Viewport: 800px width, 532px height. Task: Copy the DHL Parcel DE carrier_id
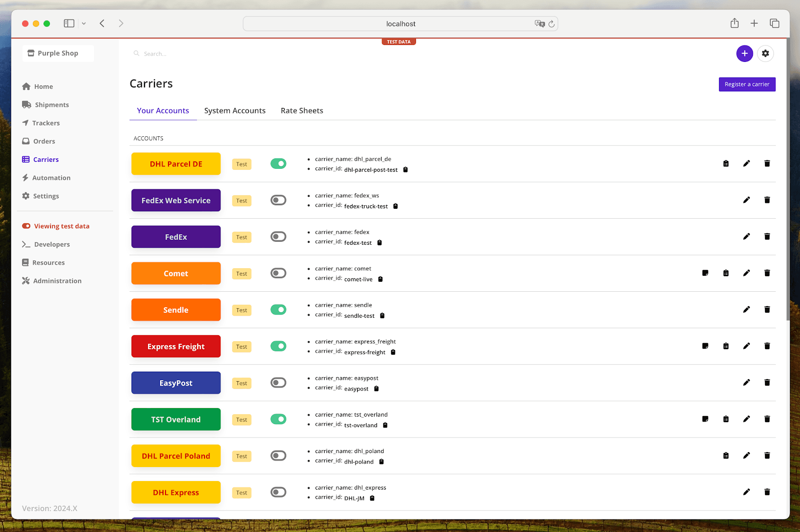pyautogui.click(x=405, y=169)
